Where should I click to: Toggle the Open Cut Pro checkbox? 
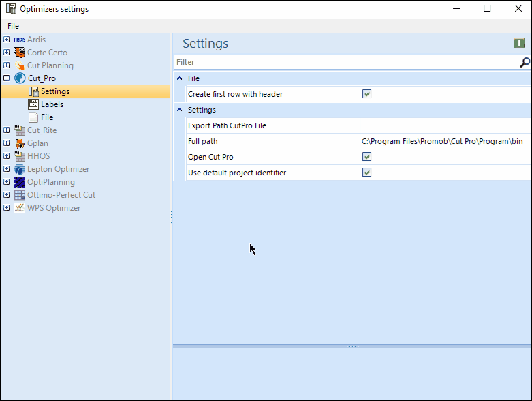[x=366, y=157]
